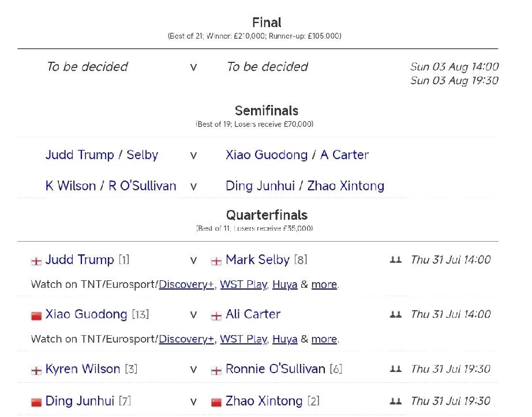The width and height of the screenshot is (532, 417).
Task: Open 'Ding Junhui / Zhao Xintong' semifinal link
Action: click(x=305, y=186)
